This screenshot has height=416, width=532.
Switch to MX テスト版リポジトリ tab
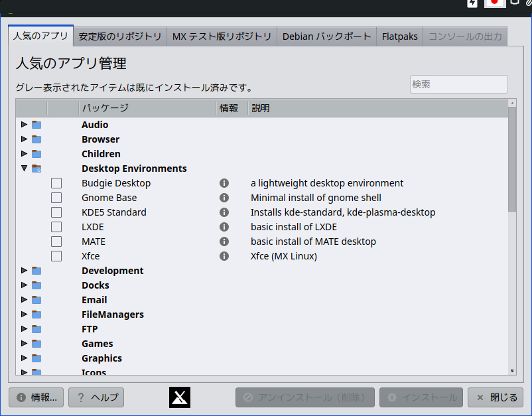222,36
